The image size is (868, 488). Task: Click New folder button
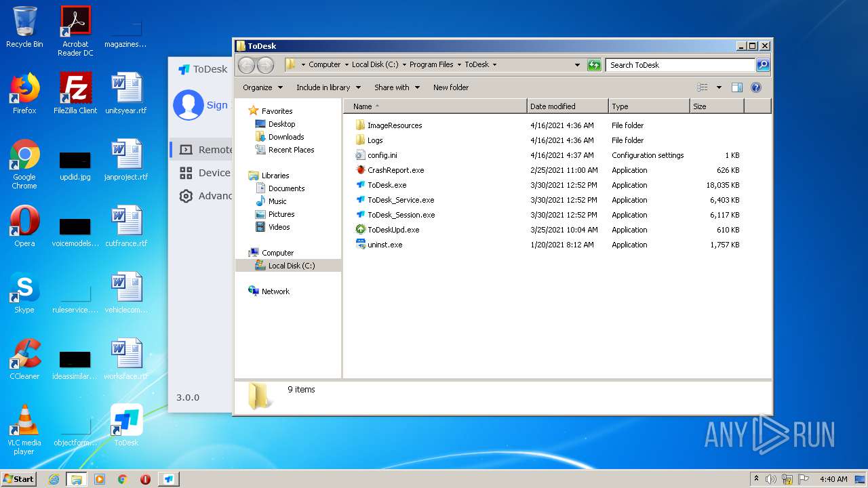coord(451,87)
